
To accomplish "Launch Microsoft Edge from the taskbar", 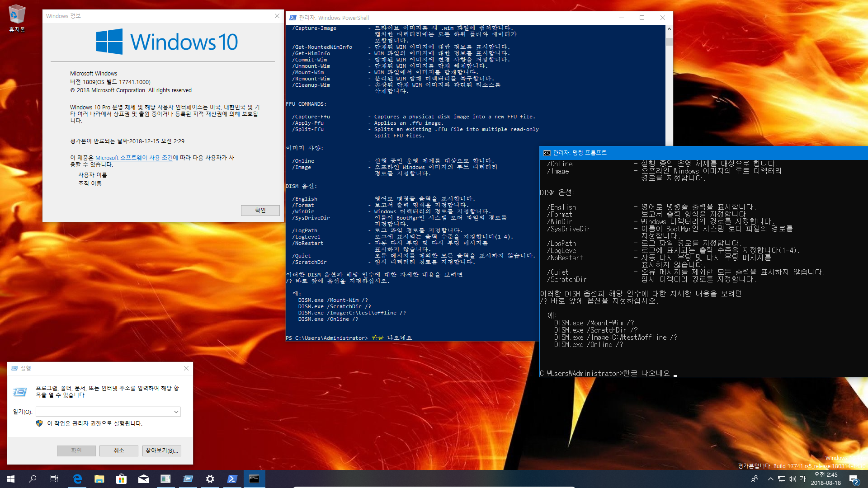I will (77, 479).
